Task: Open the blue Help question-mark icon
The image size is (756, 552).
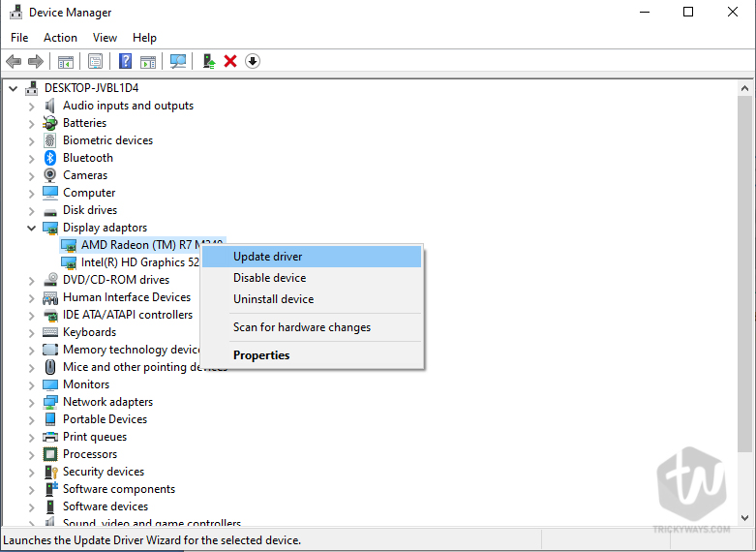Action: [126, 61]
